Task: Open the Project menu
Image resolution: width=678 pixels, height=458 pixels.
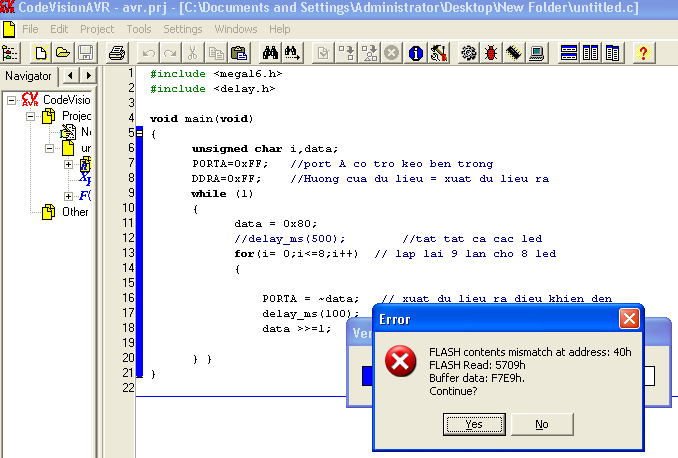Action: point(97,29)
